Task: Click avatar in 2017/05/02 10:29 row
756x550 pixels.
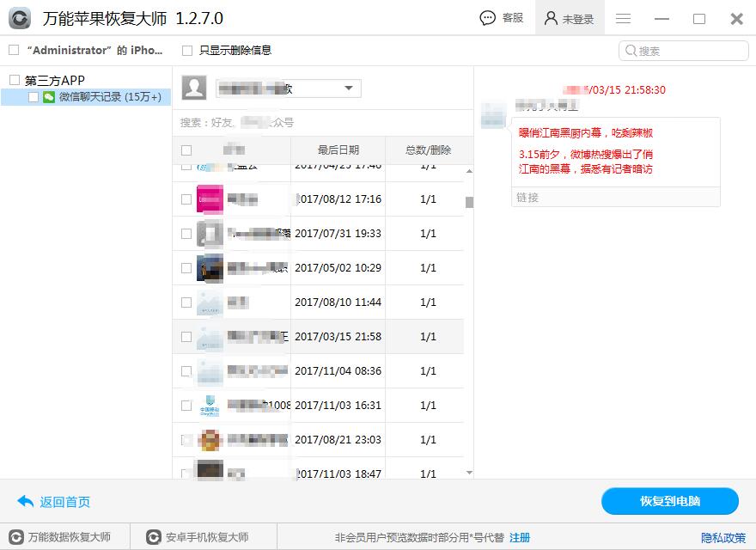Action: click(x=210, y=268)
